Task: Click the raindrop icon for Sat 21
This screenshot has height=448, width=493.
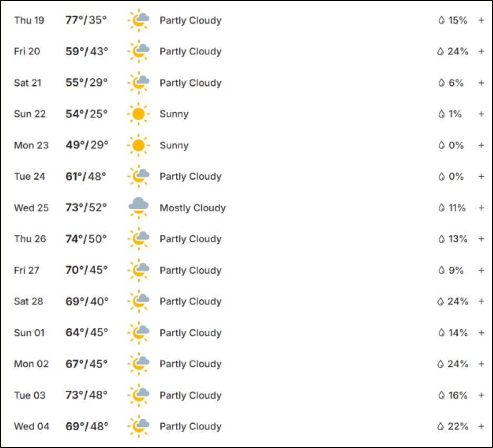Action: tap(441, 83)
